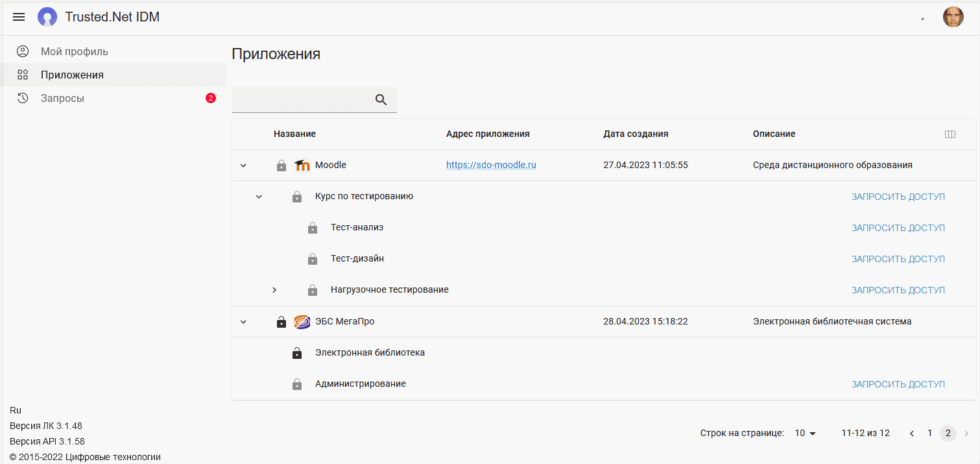
Task: Collapse the Курс по тестированию subtree
Action: click(x=259, y=197)
